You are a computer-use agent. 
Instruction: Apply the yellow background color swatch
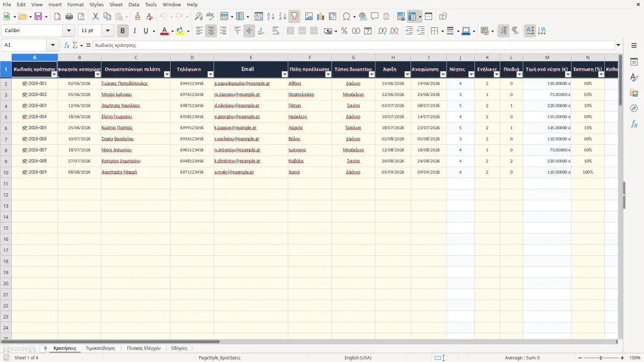[x=180, y=31]
